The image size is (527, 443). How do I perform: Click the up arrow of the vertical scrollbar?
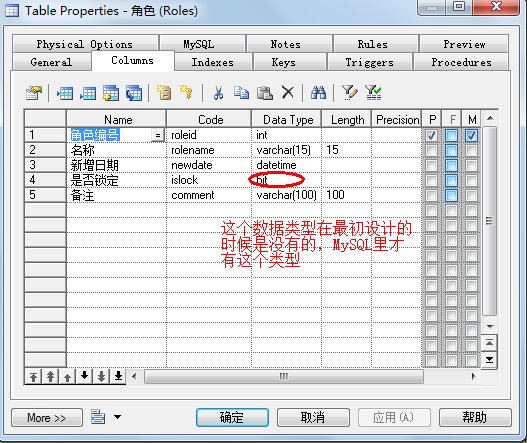490,118
